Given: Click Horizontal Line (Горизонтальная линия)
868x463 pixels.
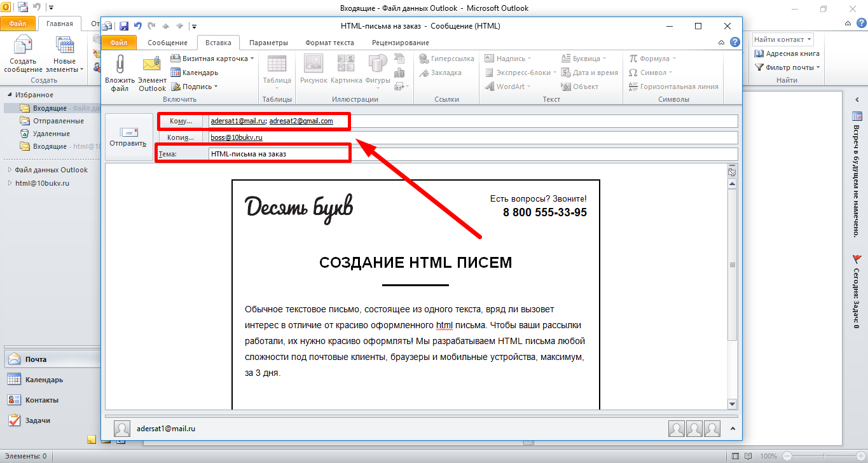Looking at the screenshot, I should click(673, 86).
